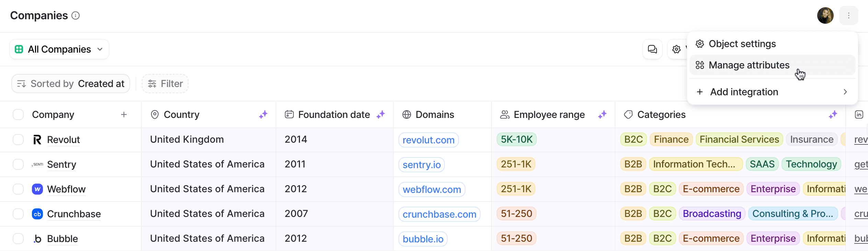Screen dimensions: 868x251
Task: Select Object settings from the menu
Action: [x=772, y=44]
